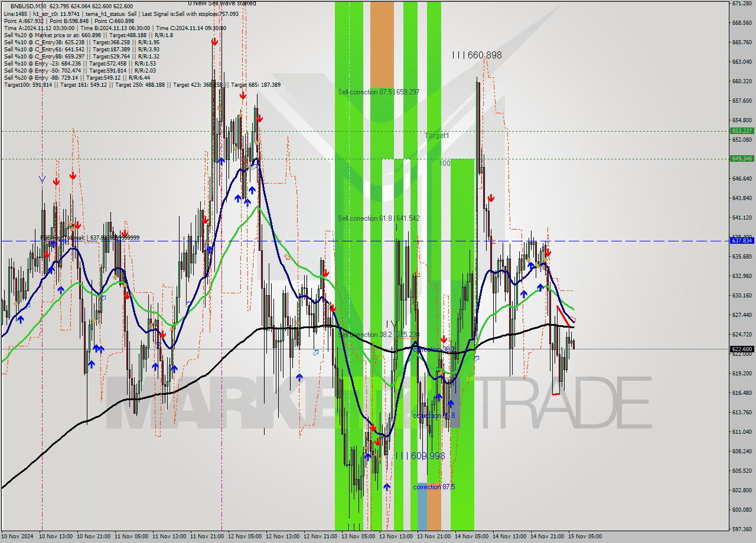This screenshot has height=543, width=756.
Task: Select the 608.240 price axis value
Action: coord(742,451)
